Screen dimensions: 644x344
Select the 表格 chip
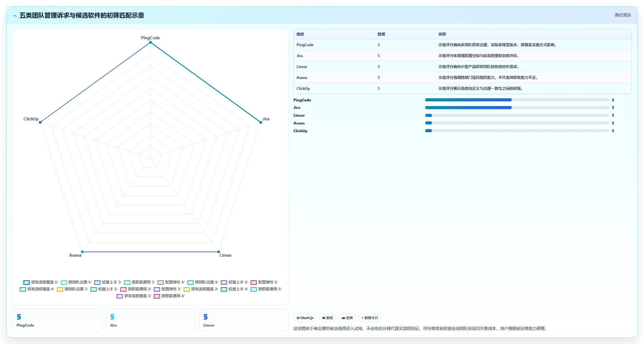click(x=327, y=318)
